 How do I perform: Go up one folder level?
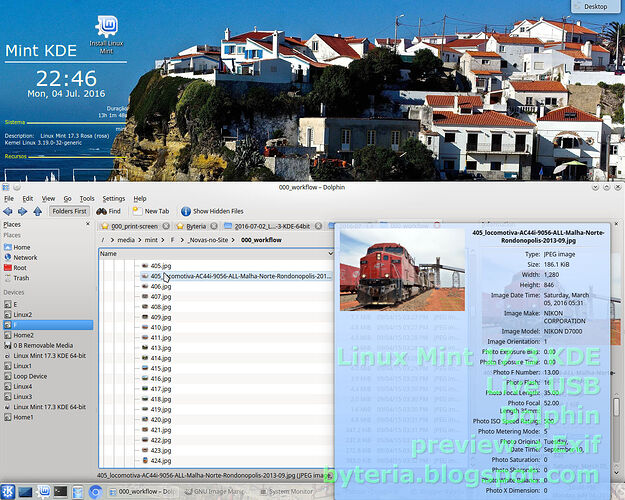pos(37,211)
